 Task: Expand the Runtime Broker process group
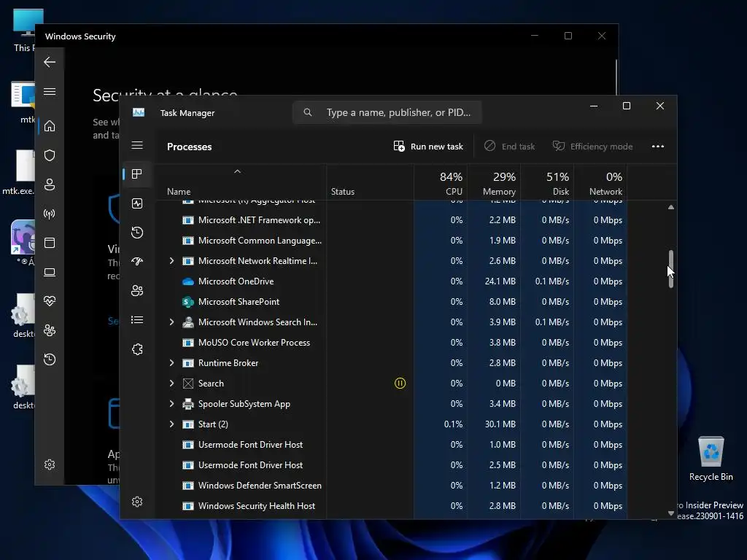[171, 363]
